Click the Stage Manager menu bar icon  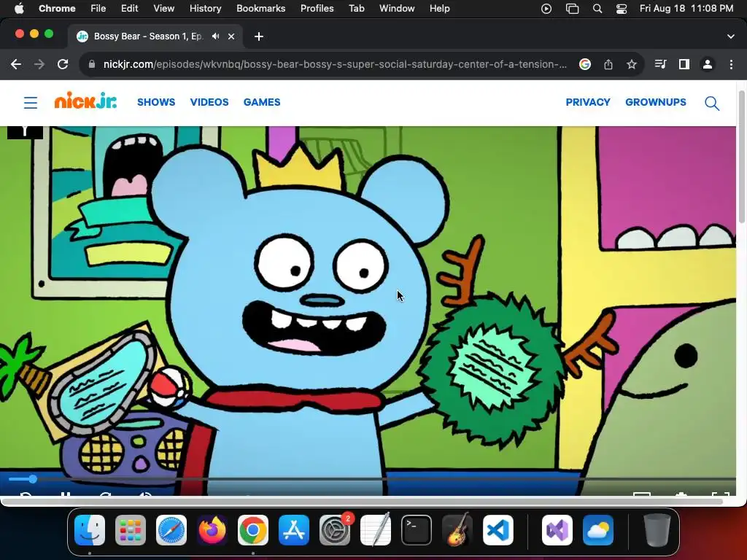click(572, 9)
